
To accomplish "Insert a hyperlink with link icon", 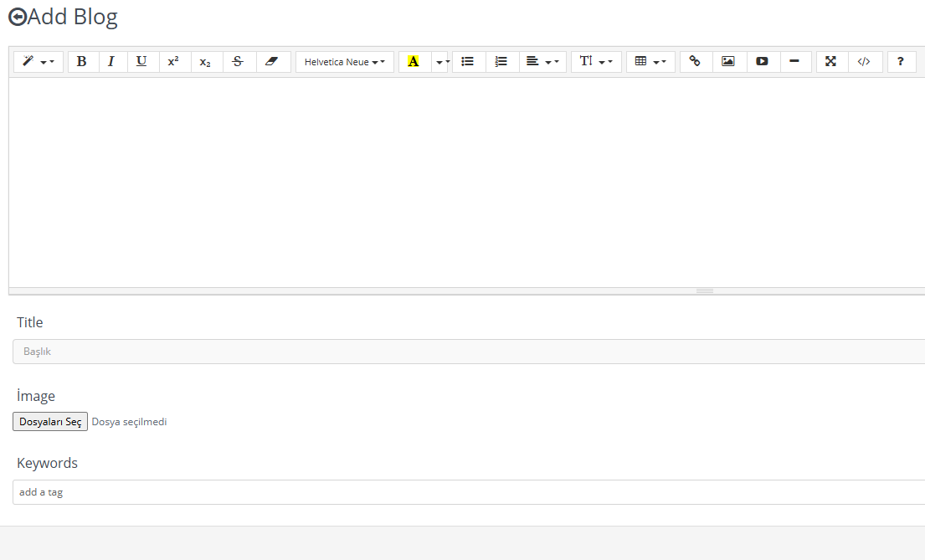I will tap(695, 62).
